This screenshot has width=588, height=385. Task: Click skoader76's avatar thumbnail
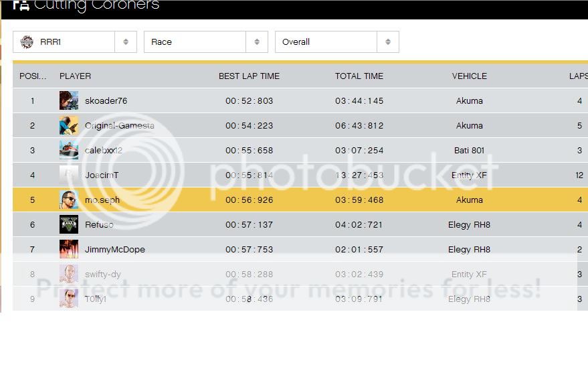(x=68, y=101)
